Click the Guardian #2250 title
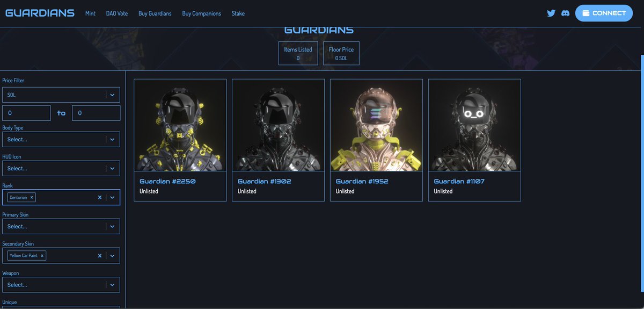 [x=167, y=181]
